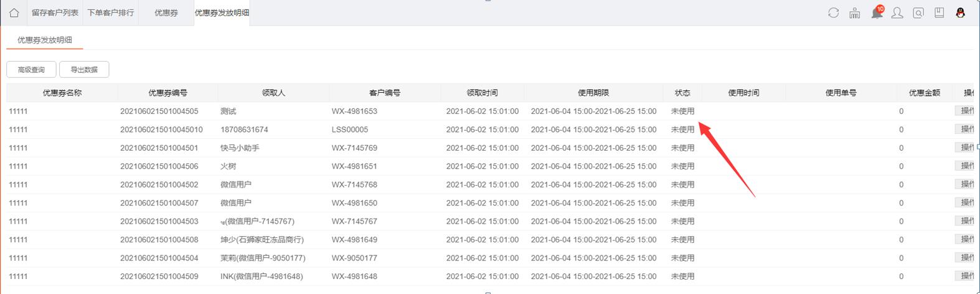Click the 使用时间 column header
The image size is (980, 294).
[743, 93]
